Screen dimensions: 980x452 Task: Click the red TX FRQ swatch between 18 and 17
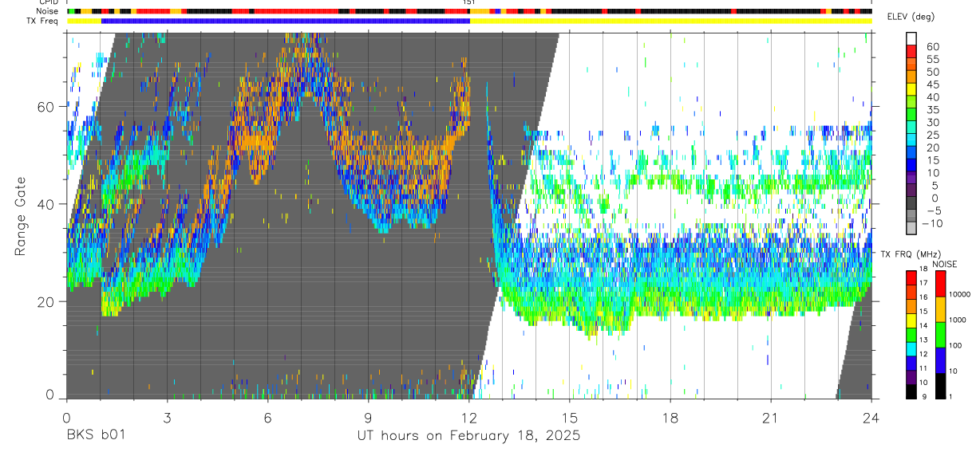click(x=911, y=278)
